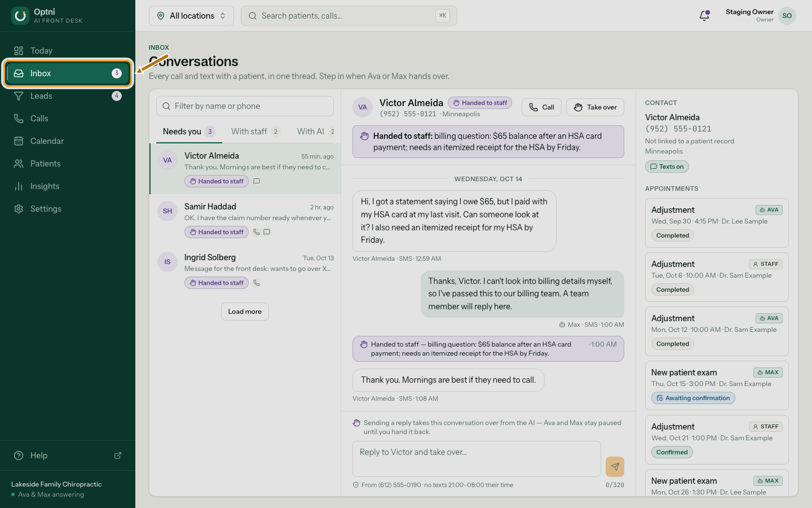Click the Reply to Victor message box

(x=476, y=459)
